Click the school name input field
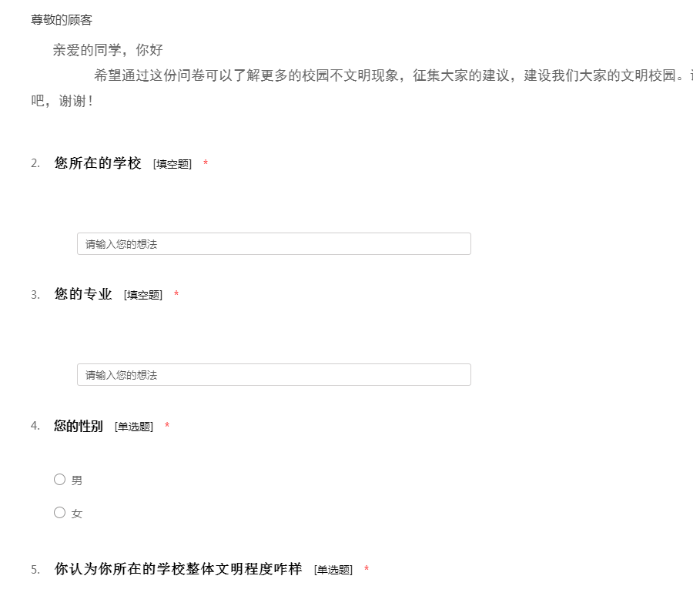Screen dimensions: 693x616 (x=273, y=244)
